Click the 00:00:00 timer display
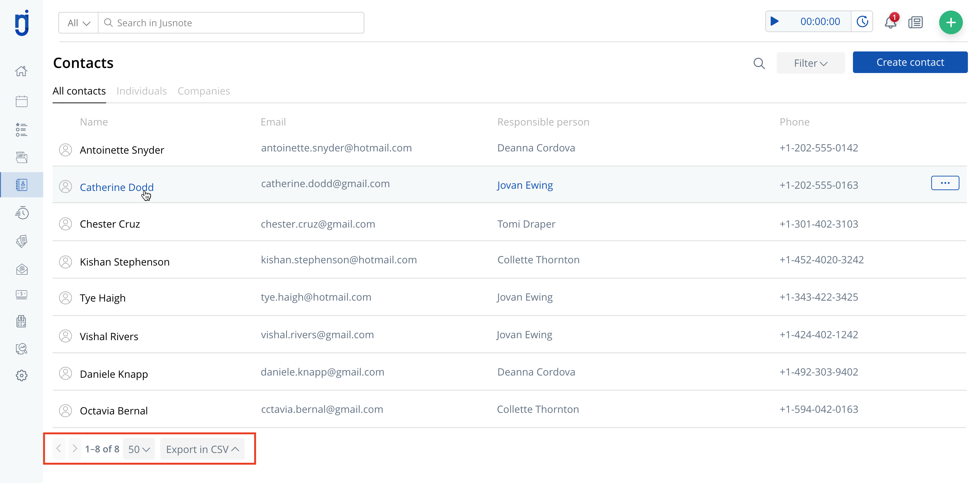 coord(820,22)
